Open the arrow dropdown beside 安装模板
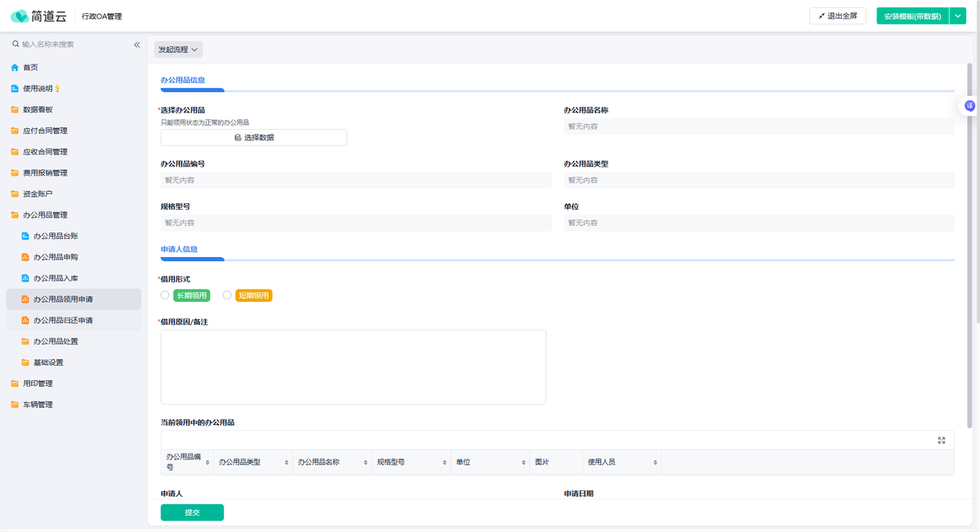The width and height of the screenshot is (980, 532). coord(958,16)
